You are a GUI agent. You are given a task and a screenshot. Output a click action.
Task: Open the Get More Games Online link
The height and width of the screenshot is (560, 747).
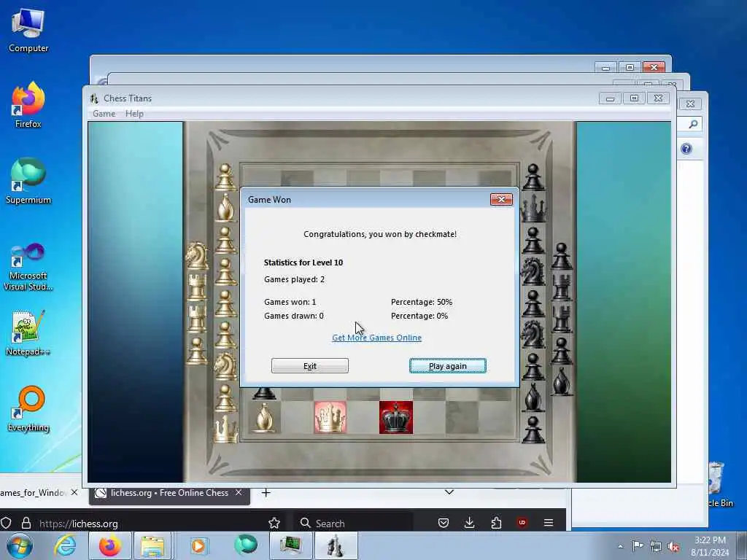[x=376, y=338]
